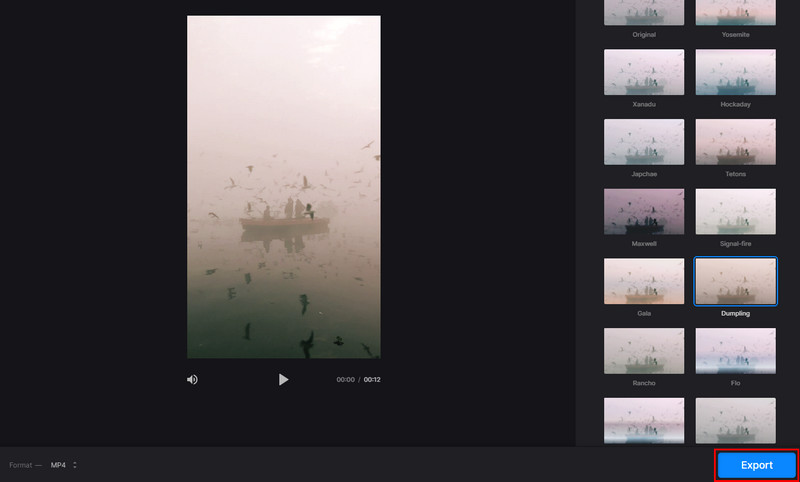Apply the Yosemite filter
This screenshot has height=482, width=800.
click(735, 13)
